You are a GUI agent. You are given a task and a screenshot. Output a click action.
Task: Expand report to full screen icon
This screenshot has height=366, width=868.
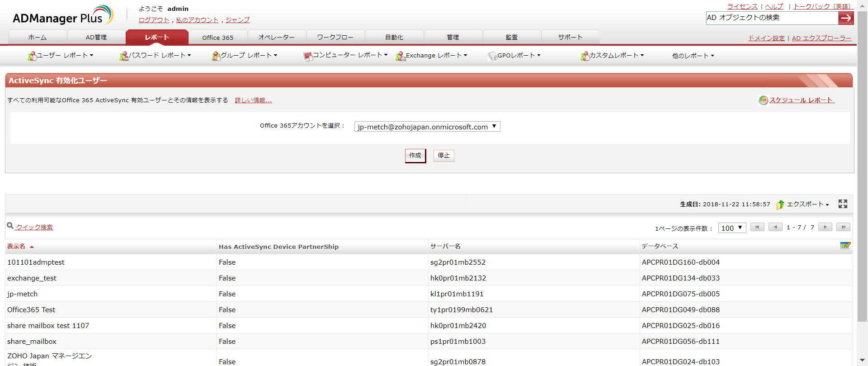coord(843,204)
